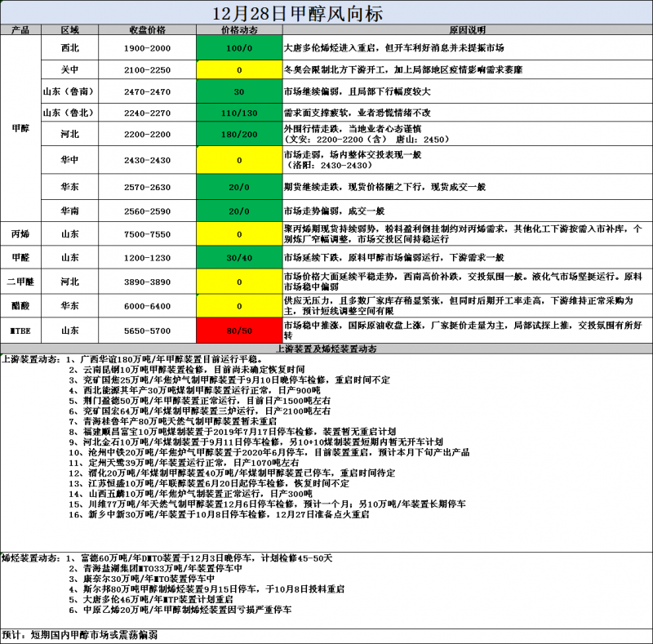Select the line about 青海桂鲁 80万吨
This screenshot has width=653, height=644.
[x=173, y=421]
